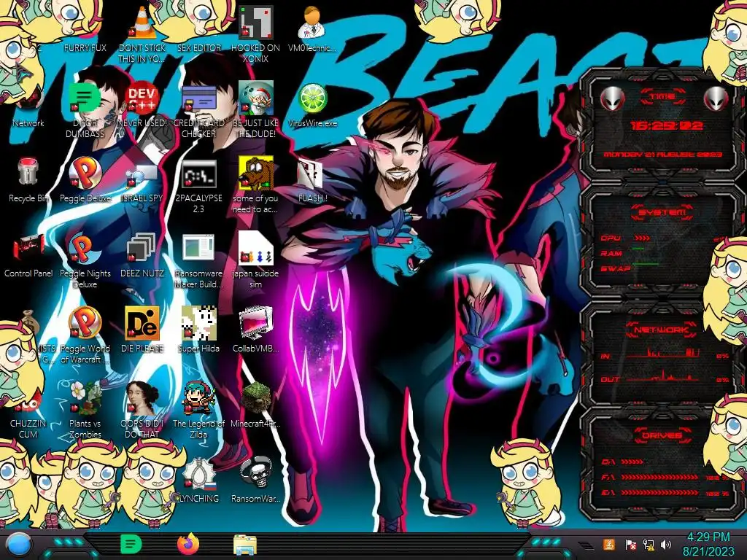Viewport: 747px width, 560px height.
Task: Click the E:\ drive usage bar
Action: coord(659,492)
